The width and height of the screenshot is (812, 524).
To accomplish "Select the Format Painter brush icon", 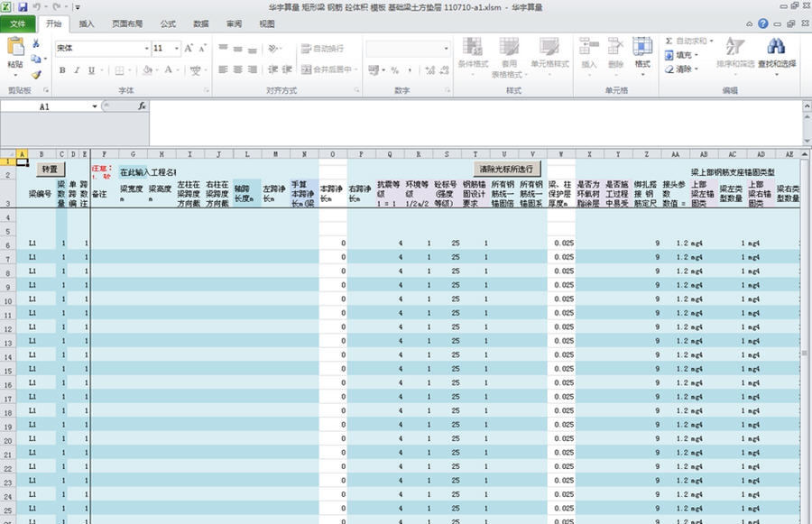I will click(37, 76).
